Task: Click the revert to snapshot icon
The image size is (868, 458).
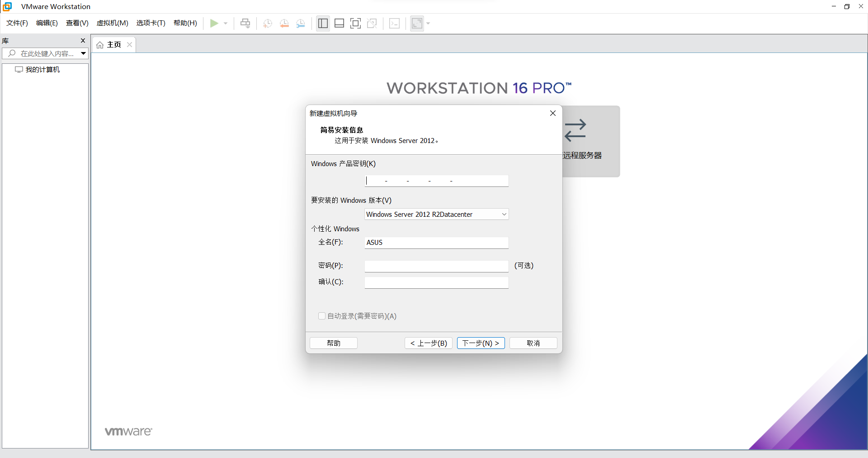Action: pyautogui.click(x=284, y=23)
